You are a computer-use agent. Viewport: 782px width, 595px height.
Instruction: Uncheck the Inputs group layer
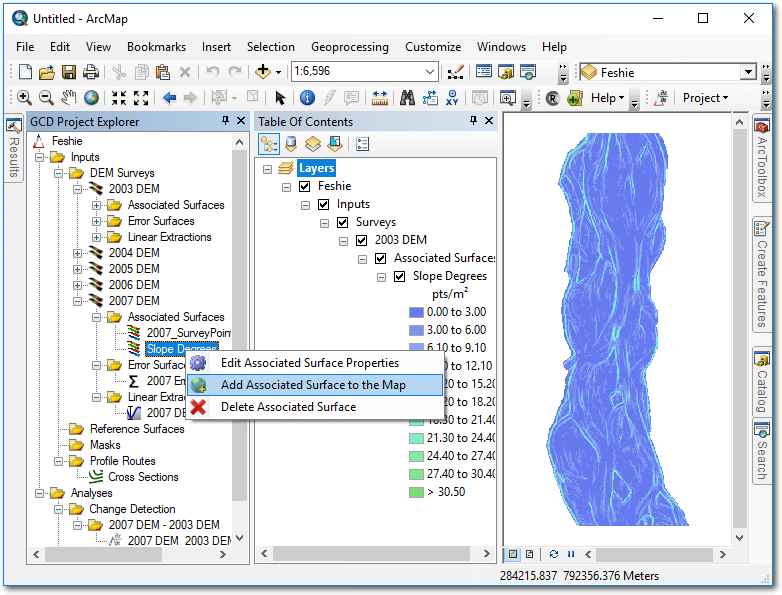coord(324,204)
